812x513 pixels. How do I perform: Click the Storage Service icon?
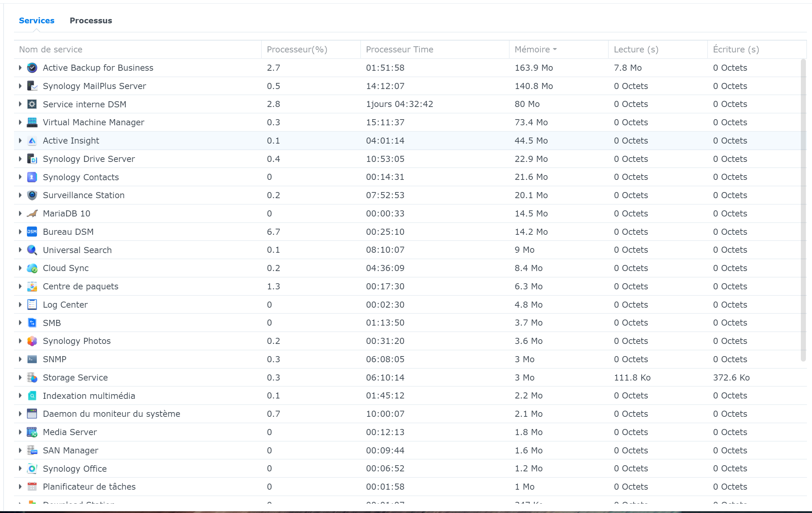coord(32,377)
